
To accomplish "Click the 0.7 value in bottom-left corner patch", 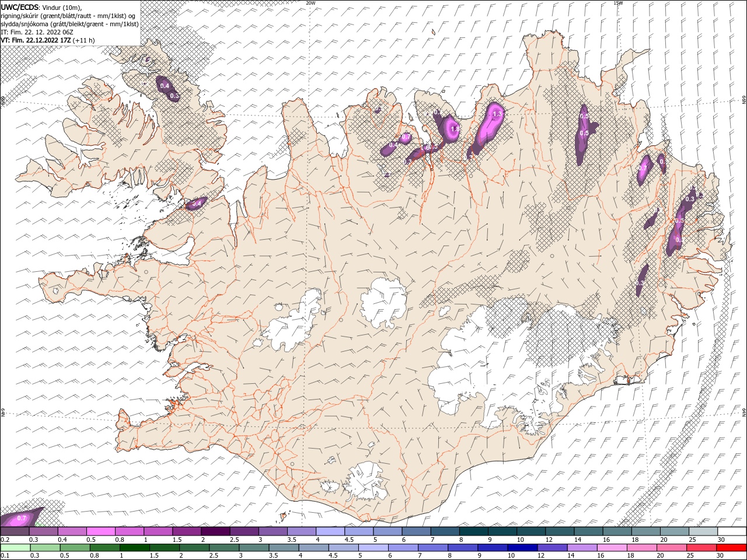I will point(22,518).
